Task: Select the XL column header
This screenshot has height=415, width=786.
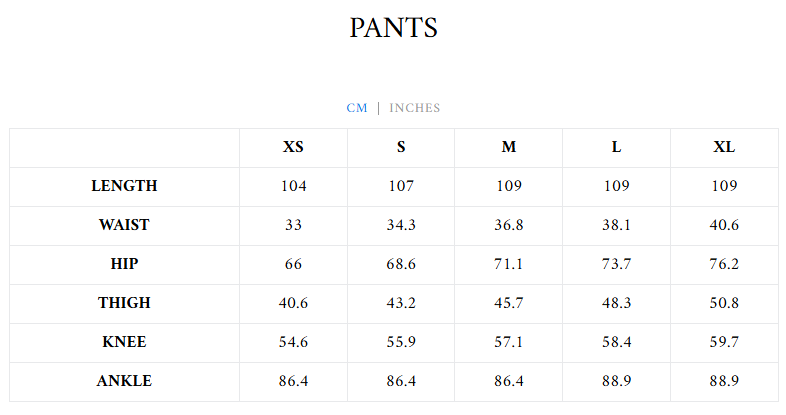Action: [724, 147]
